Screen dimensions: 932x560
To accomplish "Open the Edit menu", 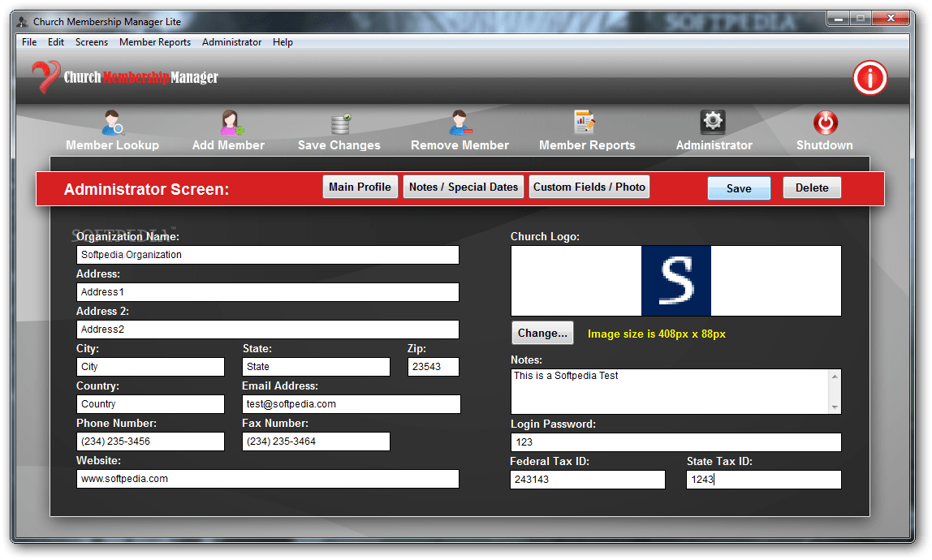I will [x=56, y=42].
